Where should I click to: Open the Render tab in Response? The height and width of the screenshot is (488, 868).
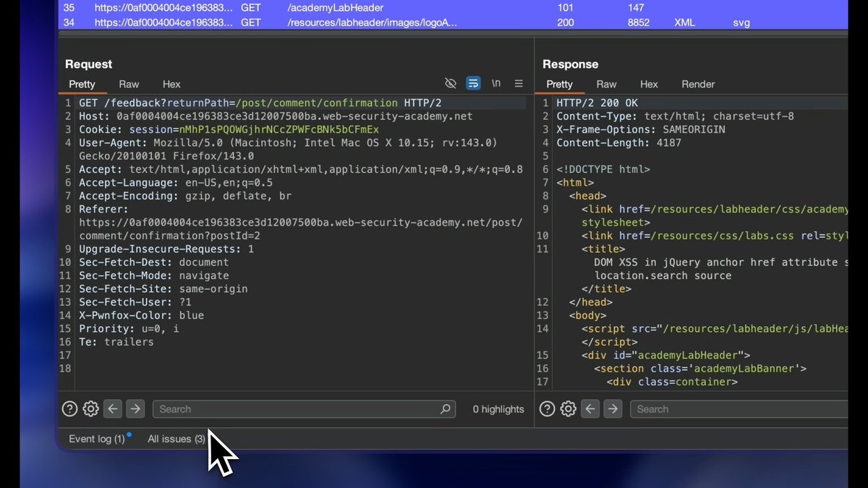point(698,84)
